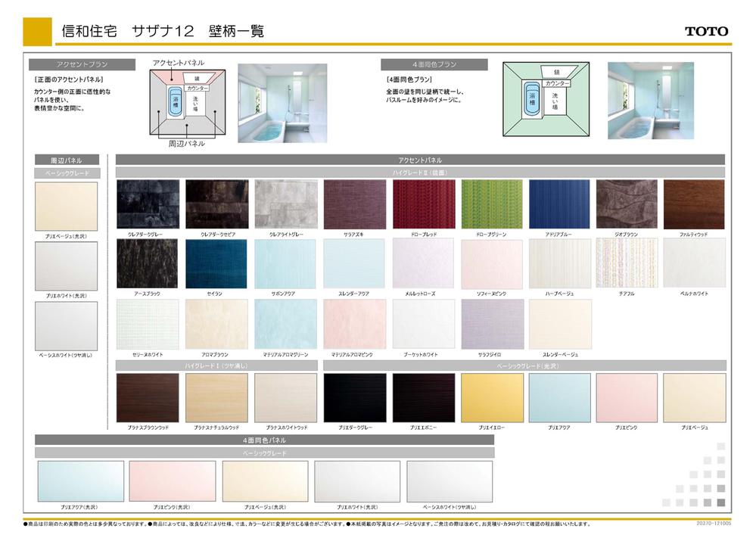This screenshot has height=535, width=756.
Task: Select ベーシスホワイト(ツヤ消し) under 周辺パネル
Action: click(x=66, y=326)
